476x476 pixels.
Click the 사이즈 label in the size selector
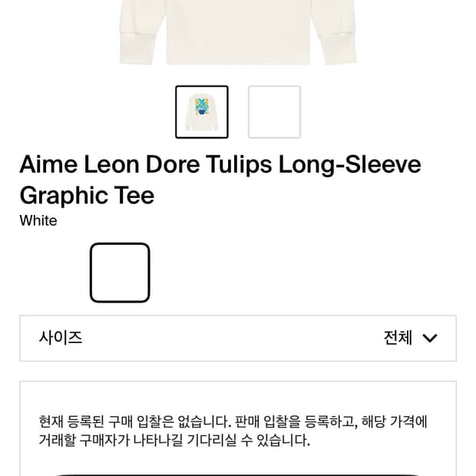pyautogui.click(x=61, y=338)
